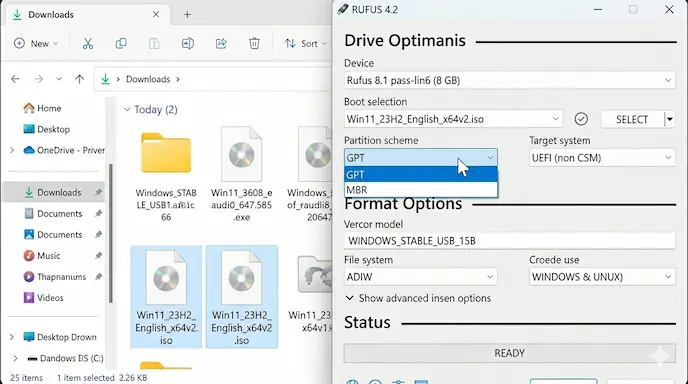The height and width of the screenshot is (384, 688).
Task: Select Downloads in the navigation pane
Action: 54,192
